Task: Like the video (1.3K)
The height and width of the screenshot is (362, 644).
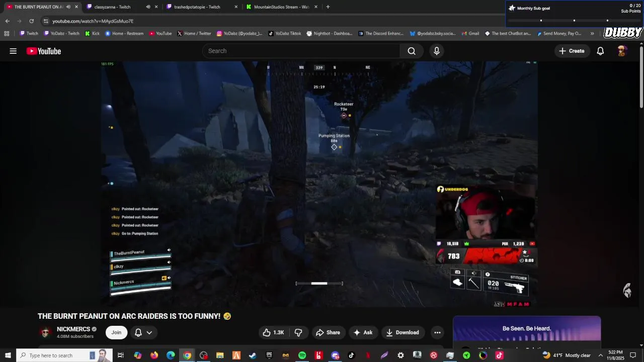Action: click(x=273, y=332)
